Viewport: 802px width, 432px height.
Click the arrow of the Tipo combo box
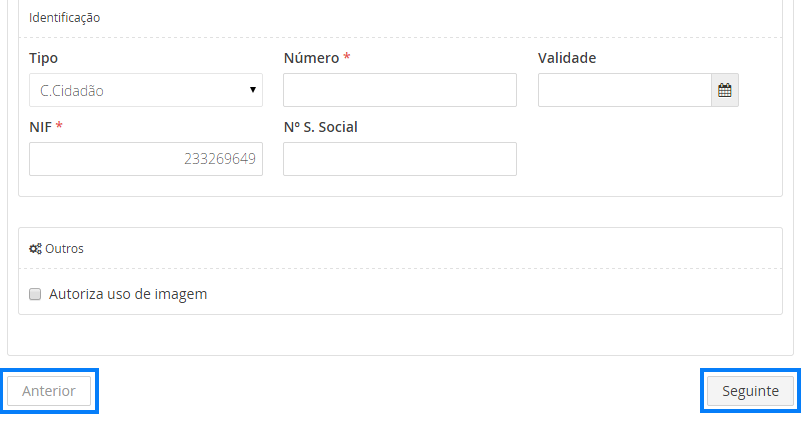pos(253,90)
